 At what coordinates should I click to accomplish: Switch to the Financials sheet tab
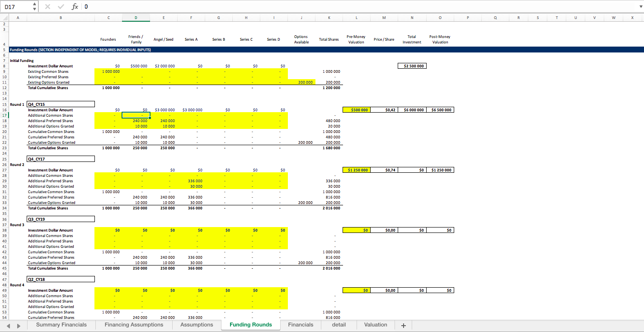[x=301, y=325]
